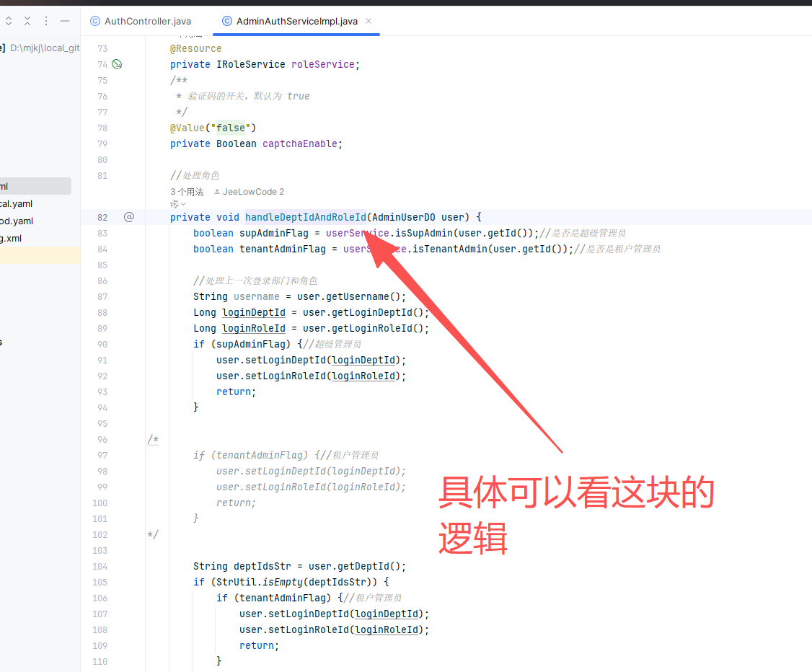
Task: Open the project panel options menu (three dots)
Action: [46, 21]
